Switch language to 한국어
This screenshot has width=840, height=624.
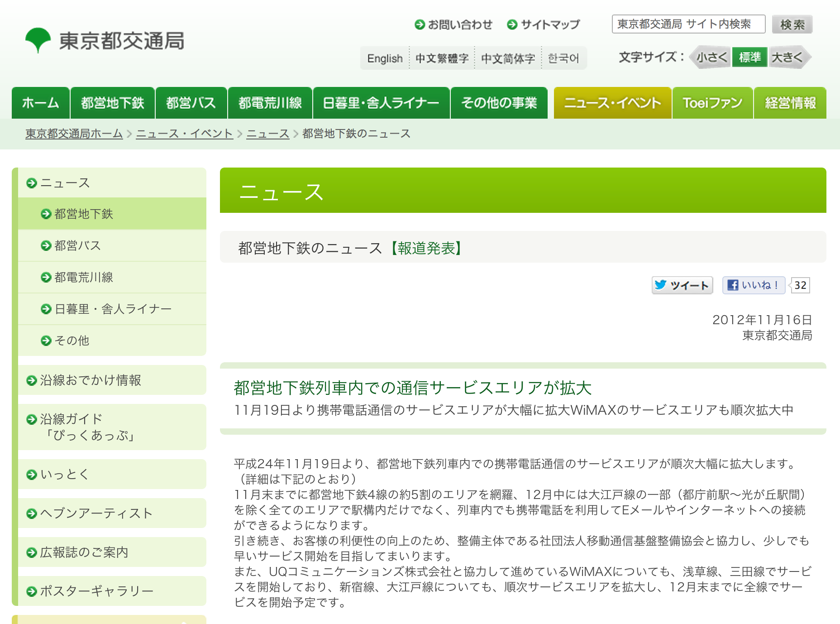point(563,58)
